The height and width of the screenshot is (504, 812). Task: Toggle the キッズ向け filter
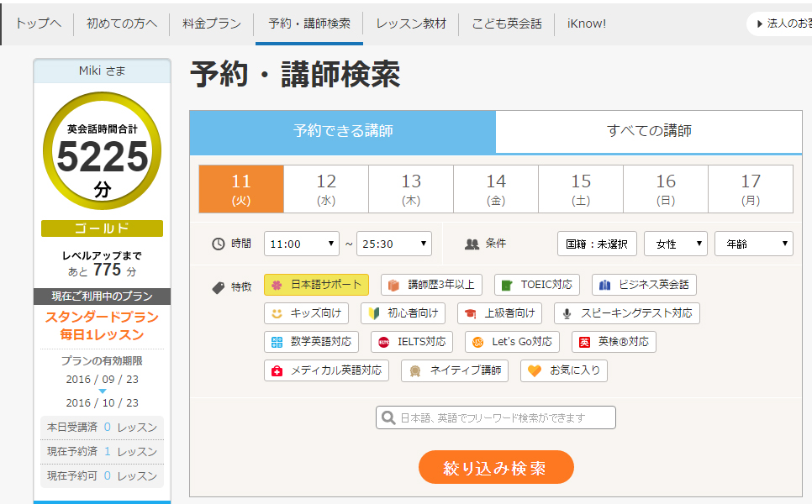pos(306,313)
